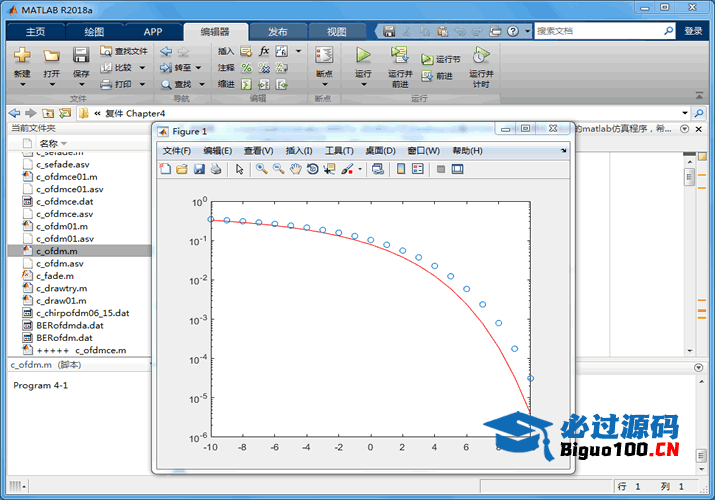
Task: Toggle the Brush data tool
Action: (347, 170)
